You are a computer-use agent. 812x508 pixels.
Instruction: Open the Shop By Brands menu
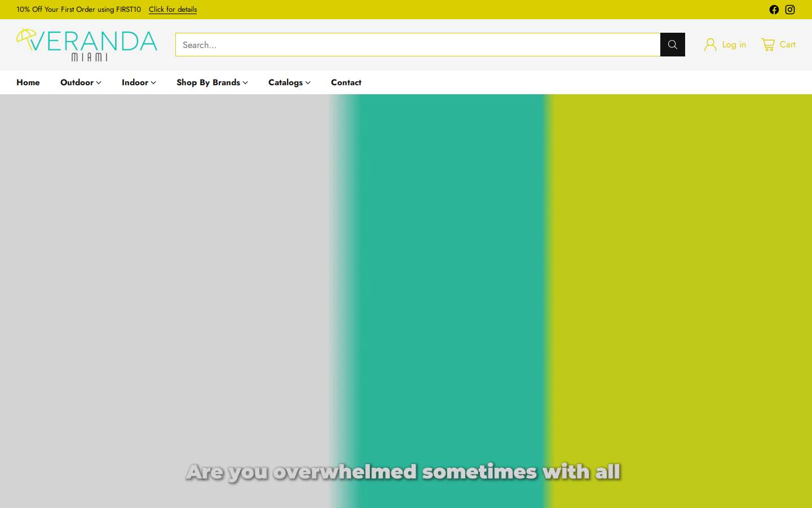[208, 82]
